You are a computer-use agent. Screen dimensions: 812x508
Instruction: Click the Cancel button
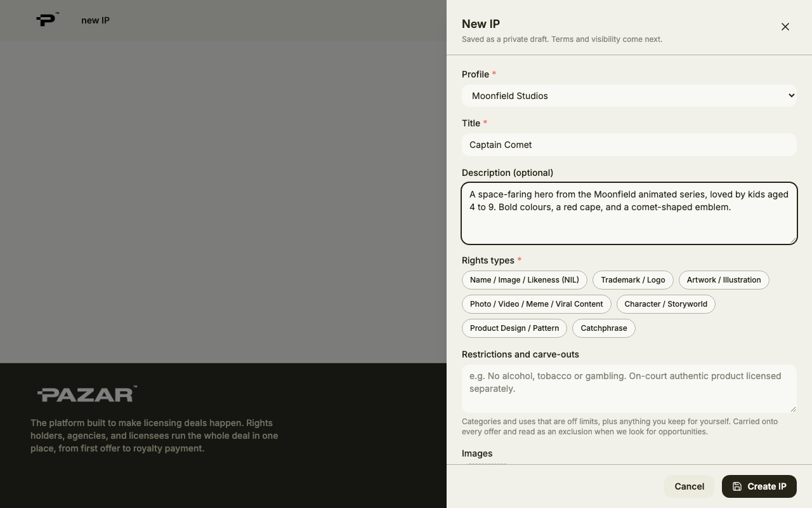690,486
